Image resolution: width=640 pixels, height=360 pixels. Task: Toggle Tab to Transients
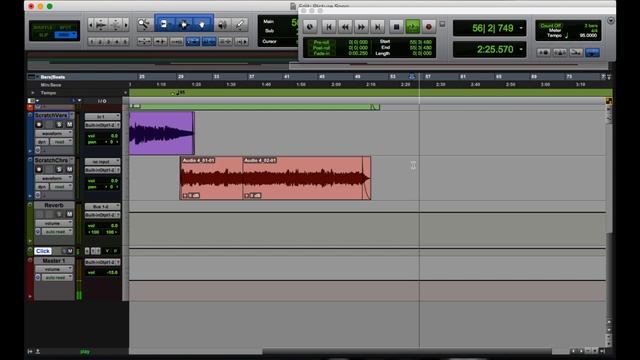[x=160, y=41]
